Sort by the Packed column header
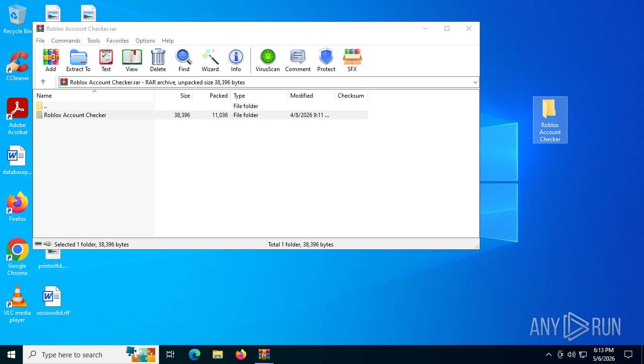644x364 pixels. (212, 95)
